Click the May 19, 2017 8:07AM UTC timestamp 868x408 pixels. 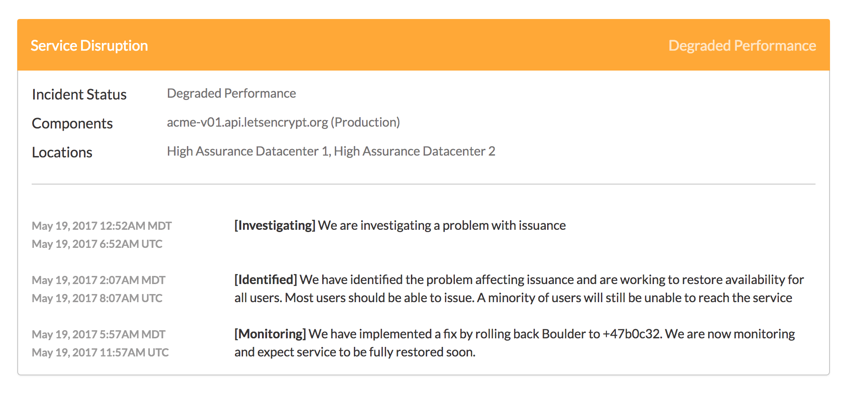pos(97,298)
